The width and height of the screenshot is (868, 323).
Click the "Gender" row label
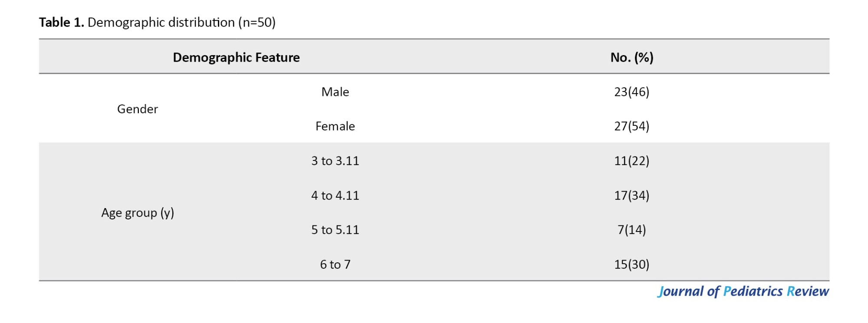point(138,109)
